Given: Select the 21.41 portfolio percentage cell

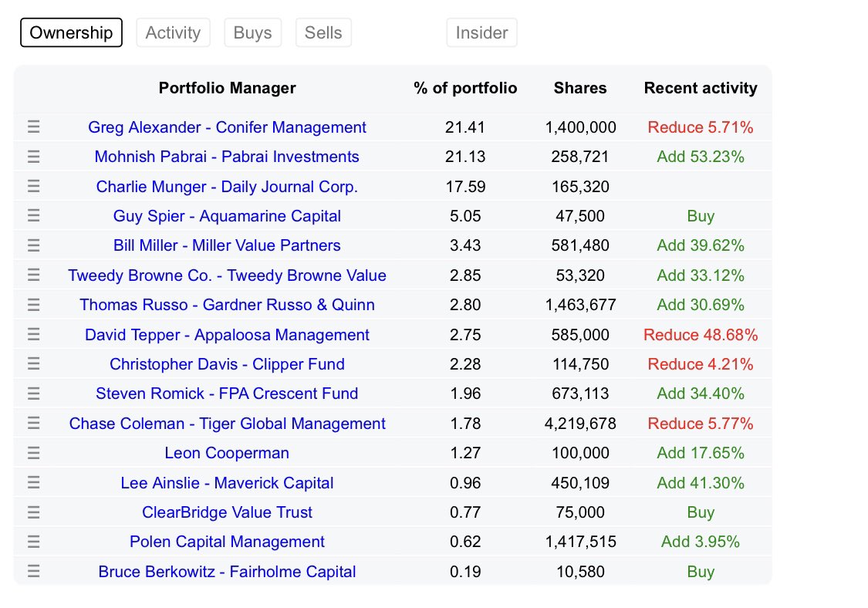Looking at the screenshot, I should click(465, 127).
